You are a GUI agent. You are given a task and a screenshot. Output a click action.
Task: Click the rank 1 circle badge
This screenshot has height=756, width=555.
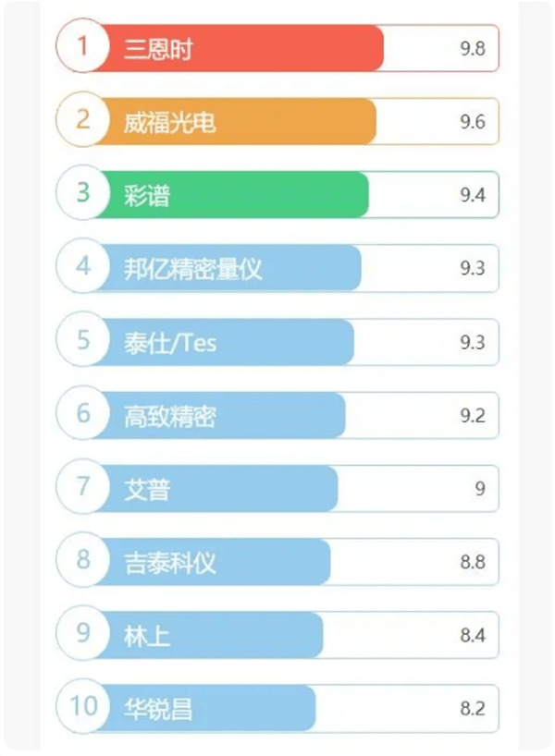83,47
